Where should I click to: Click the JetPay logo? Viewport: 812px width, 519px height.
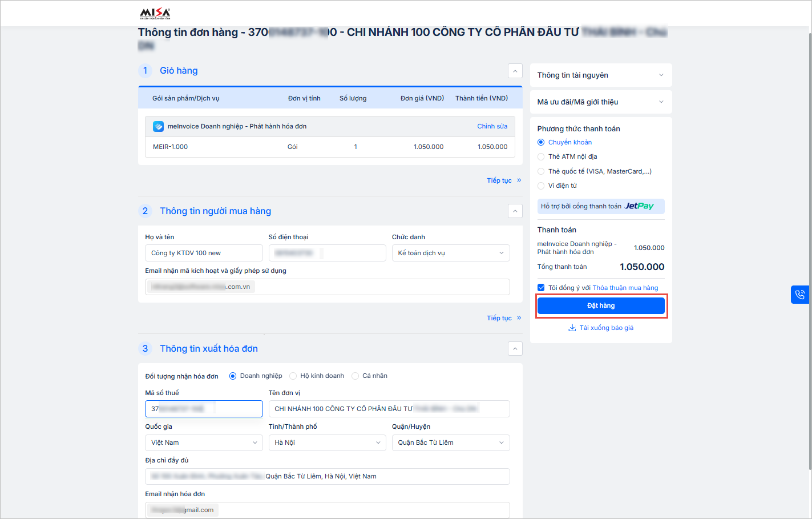coord(639,206)
